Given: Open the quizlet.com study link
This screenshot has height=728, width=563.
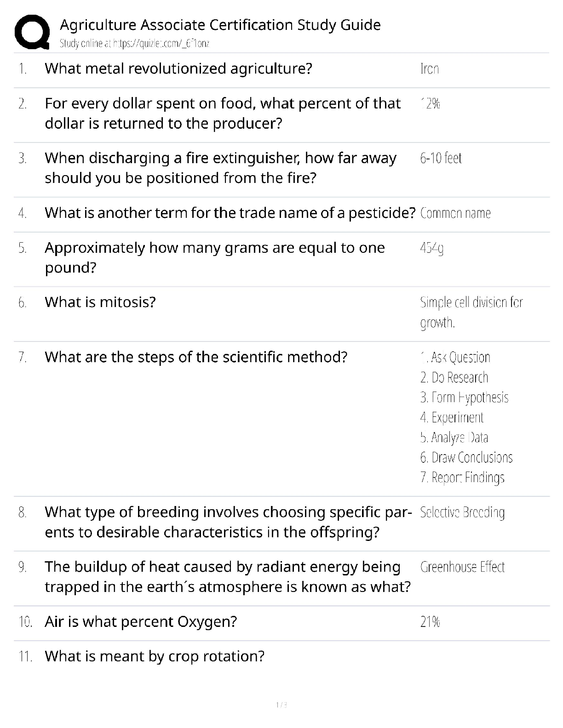Looking at the screenshot, I should pyautogui.click(x=134, y=44).
